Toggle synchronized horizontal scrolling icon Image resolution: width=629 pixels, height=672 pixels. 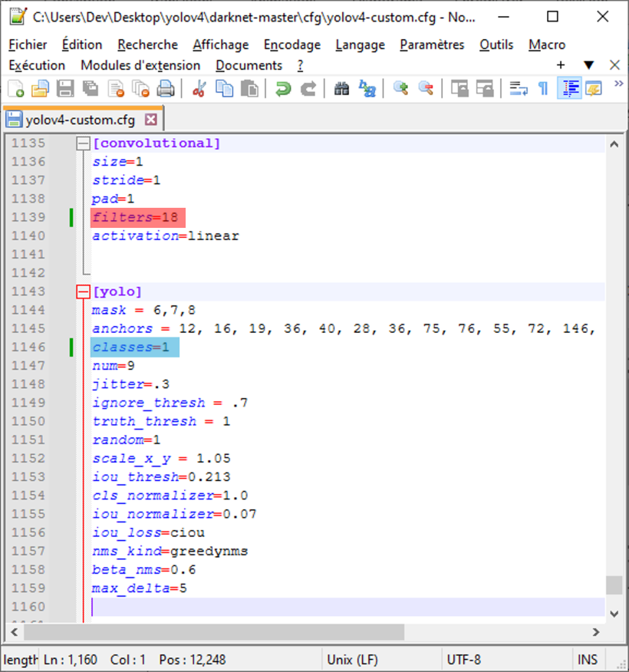click(x=485, y=89)
